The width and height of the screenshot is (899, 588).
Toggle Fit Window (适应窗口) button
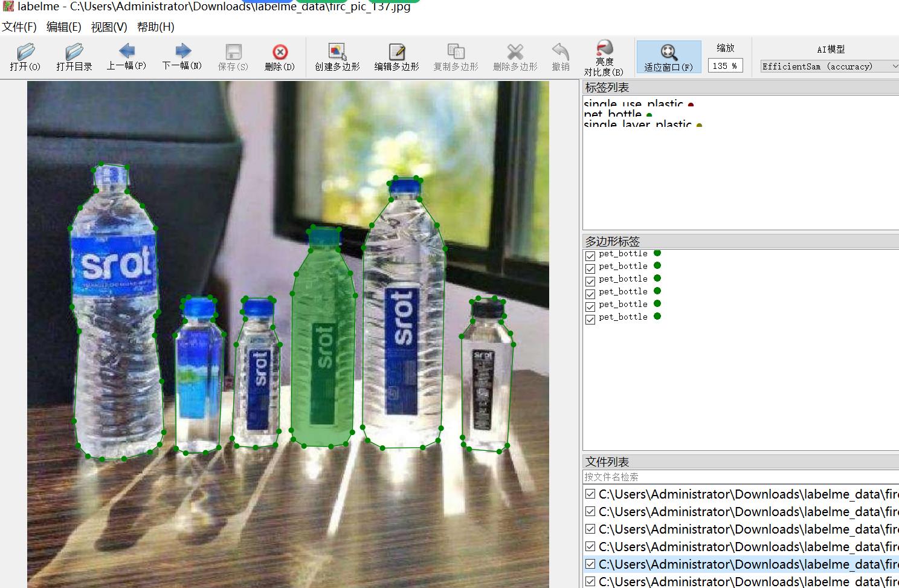[668, 57]
